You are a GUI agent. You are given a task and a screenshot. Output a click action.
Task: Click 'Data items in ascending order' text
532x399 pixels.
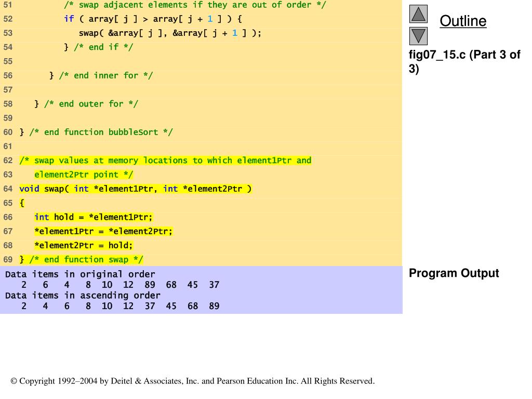83,296
